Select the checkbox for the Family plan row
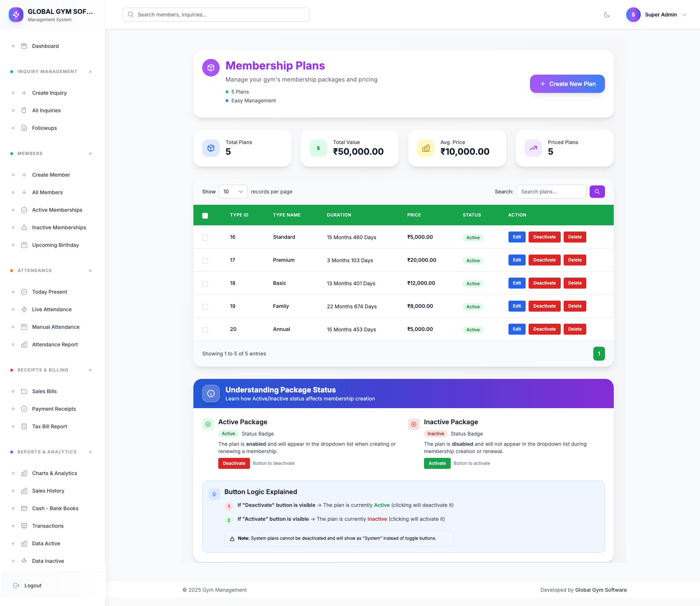 (205, 307)
